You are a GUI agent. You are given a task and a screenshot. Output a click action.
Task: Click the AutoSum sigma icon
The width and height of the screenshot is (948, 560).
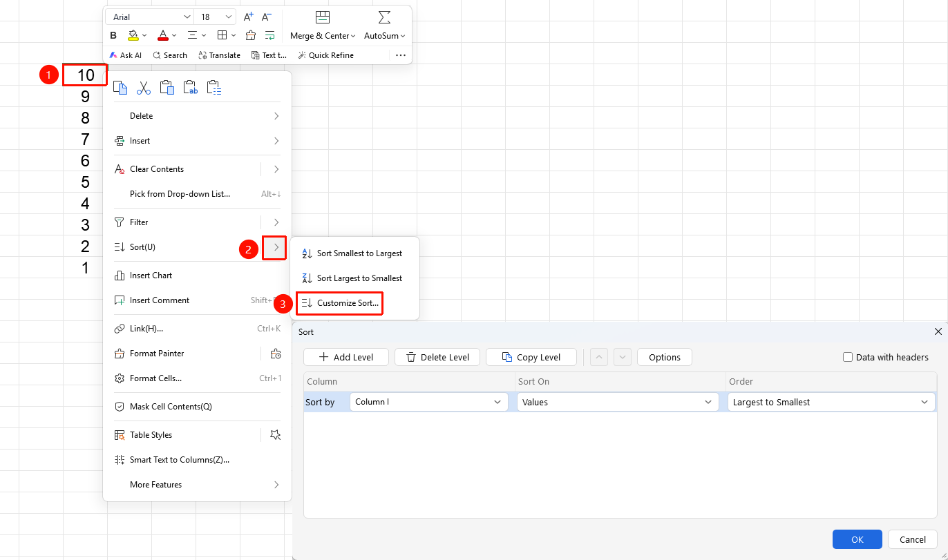[x=385, y=17]
